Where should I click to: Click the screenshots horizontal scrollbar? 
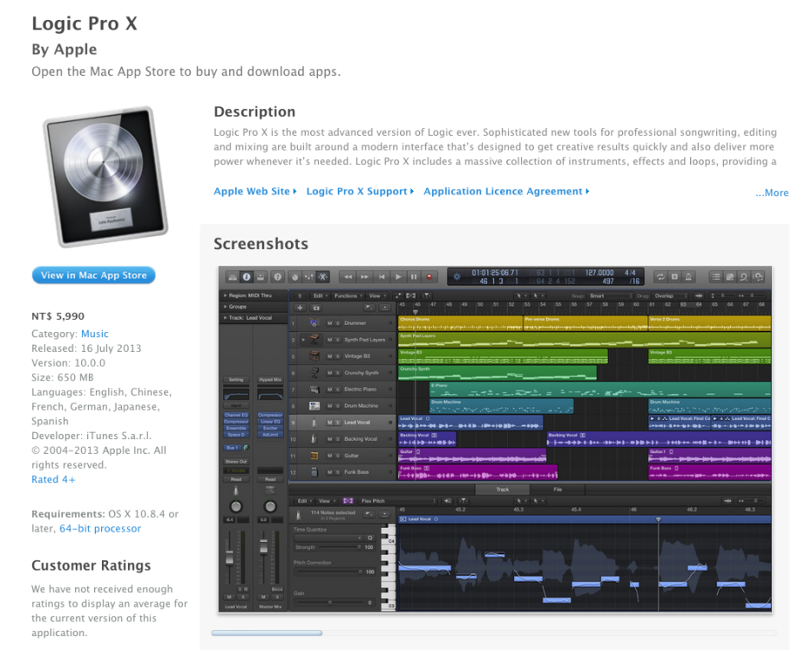(x=266, y=634)
